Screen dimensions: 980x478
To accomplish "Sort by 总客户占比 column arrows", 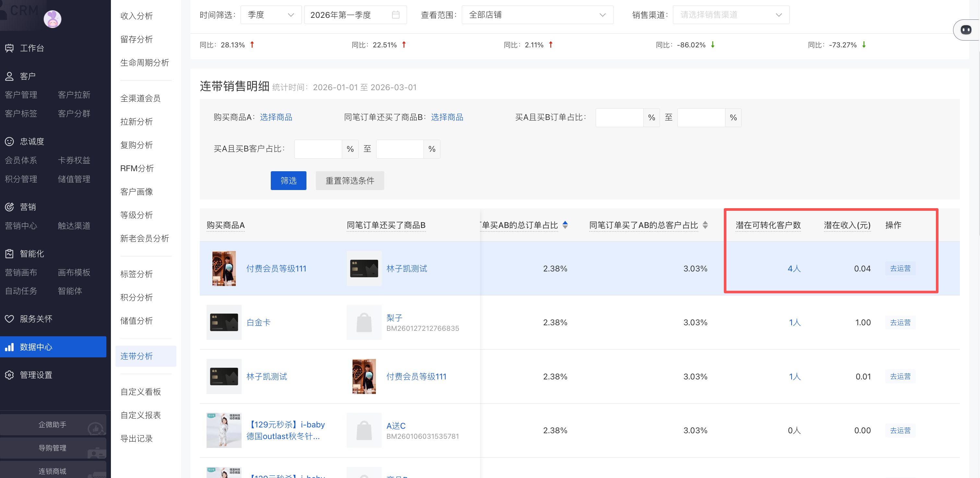I will 705,225.
